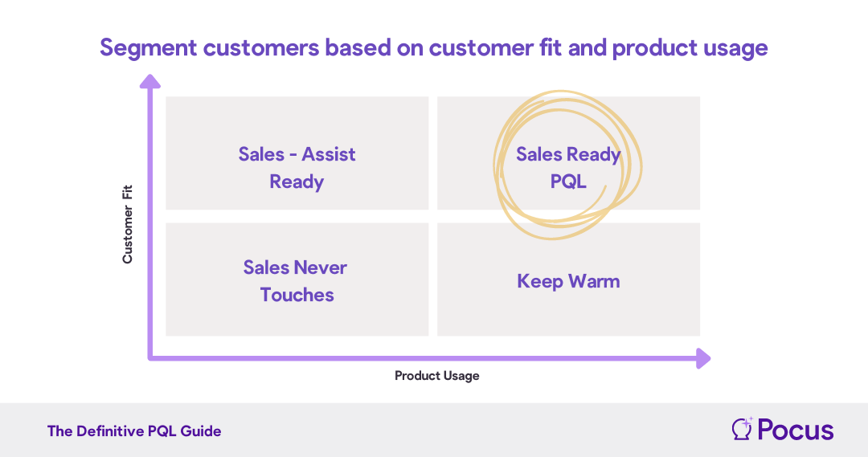Image resolution: width=868 pixels, height=457 pixels.
Task: Select the Sales Ready PQL quadrant
Action: click(x=568, y=153)
